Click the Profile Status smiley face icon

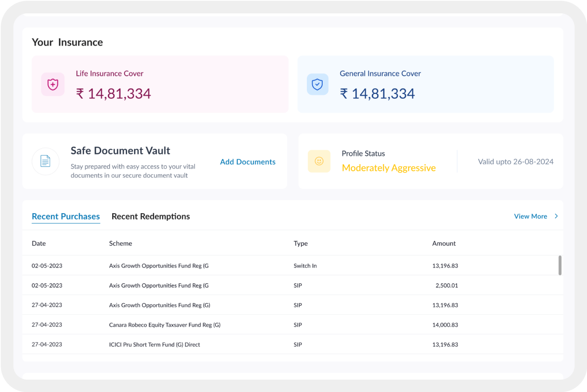click(x=319, y=161)
